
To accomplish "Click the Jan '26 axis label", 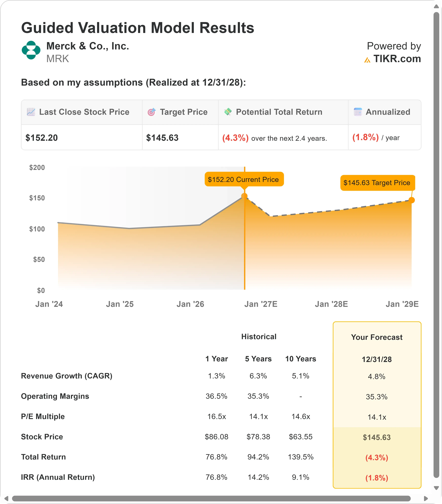I will click(x=190, y=304).
